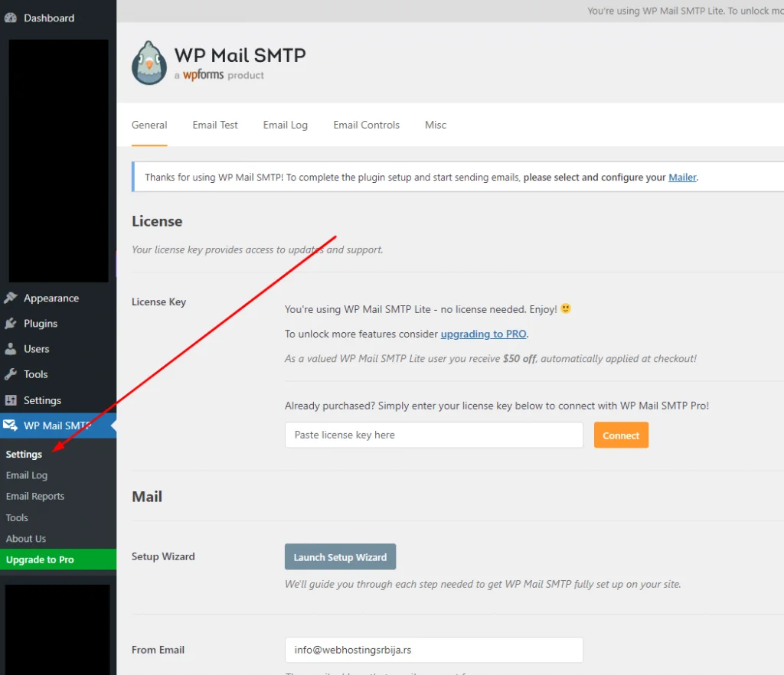This screenshot has height=675, width=784.
Task: Click the WP Mail SMTP Lite notice at top
Action: click(685, 11)
